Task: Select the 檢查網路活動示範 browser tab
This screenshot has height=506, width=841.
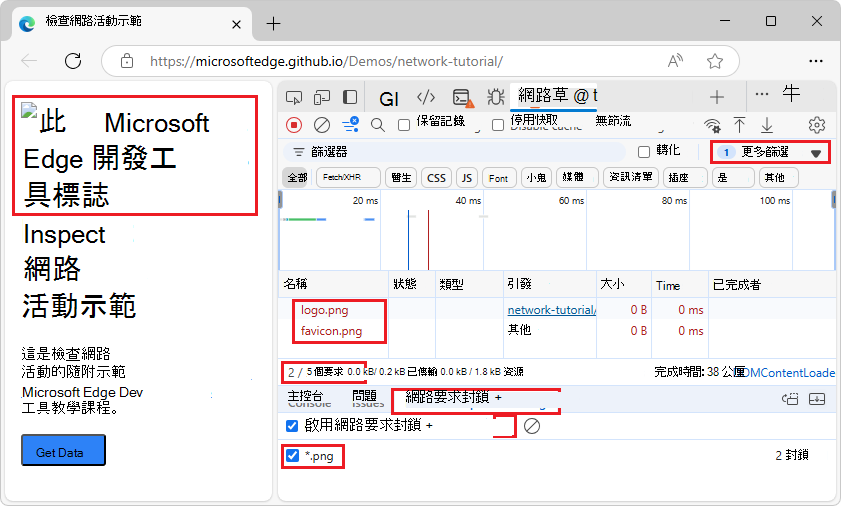Action: [131, 23]
